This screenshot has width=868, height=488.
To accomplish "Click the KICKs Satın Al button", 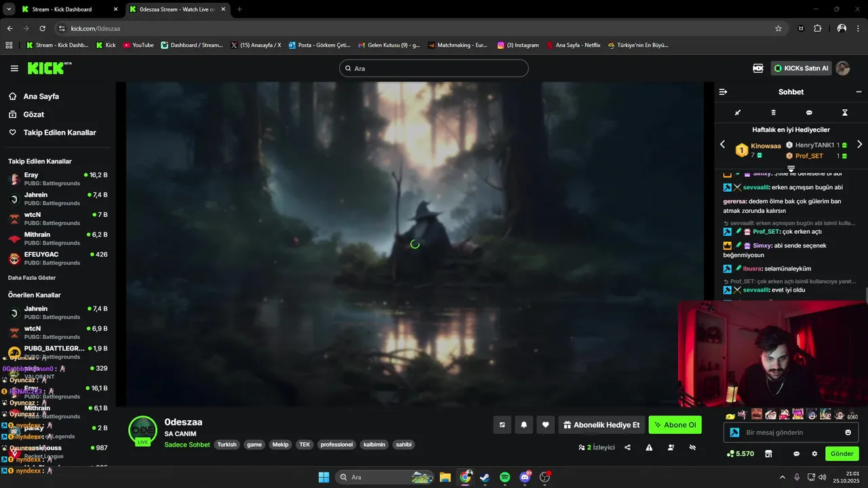I will click(x=802, y=68).
